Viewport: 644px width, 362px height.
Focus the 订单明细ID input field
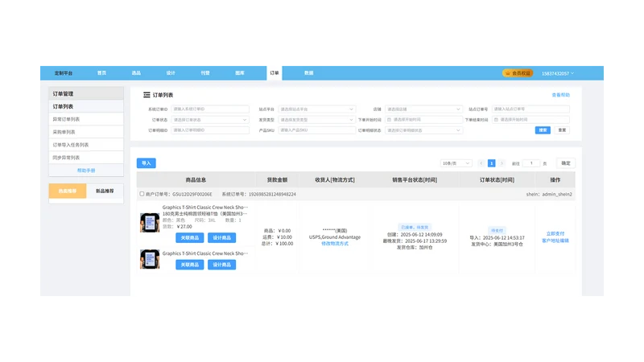tap(210, 130)
